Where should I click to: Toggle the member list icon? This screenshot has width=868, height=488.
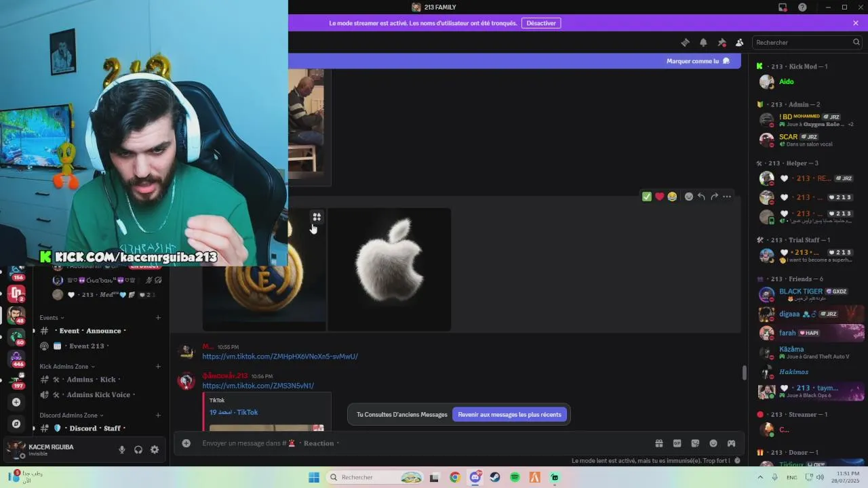(739, 42)
